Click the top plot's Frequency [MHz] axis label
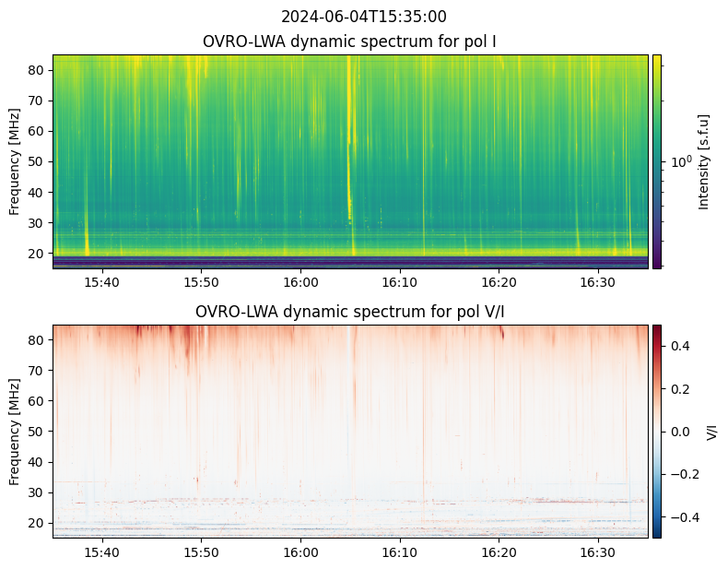The image size is (728, 569). (x=14, y=161)
